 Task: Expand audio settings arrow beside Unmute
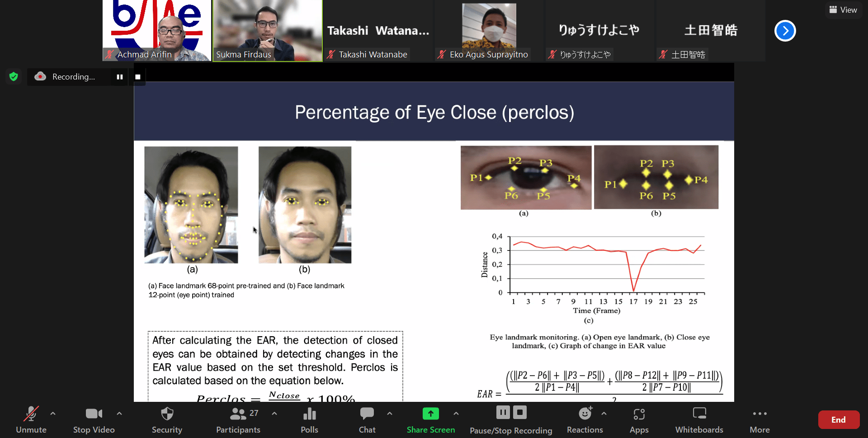(x=53, y=413)
